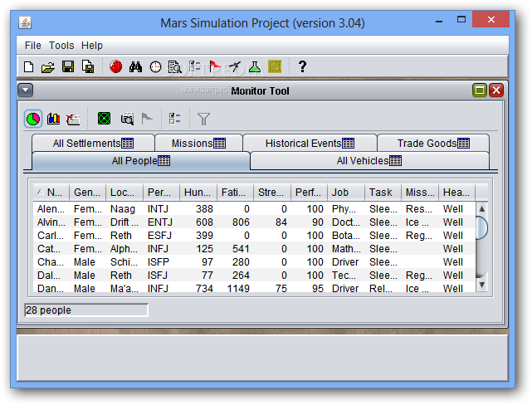This screenshot has width=532, height=405.
Task: Click the grey mission flag icon in Monitor Tool
Action: pos(147,119)
